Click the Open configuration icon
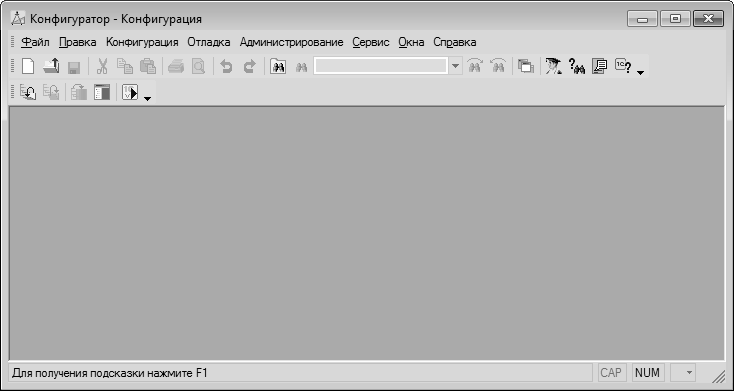 [x=28, y=92]
